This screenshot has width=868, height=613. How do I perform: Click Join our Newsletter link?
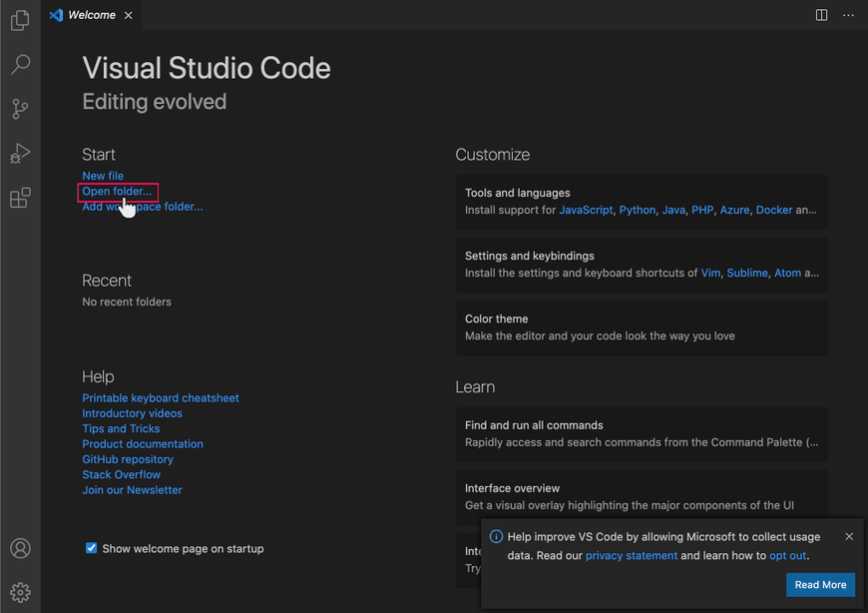[x=132, y=490]
